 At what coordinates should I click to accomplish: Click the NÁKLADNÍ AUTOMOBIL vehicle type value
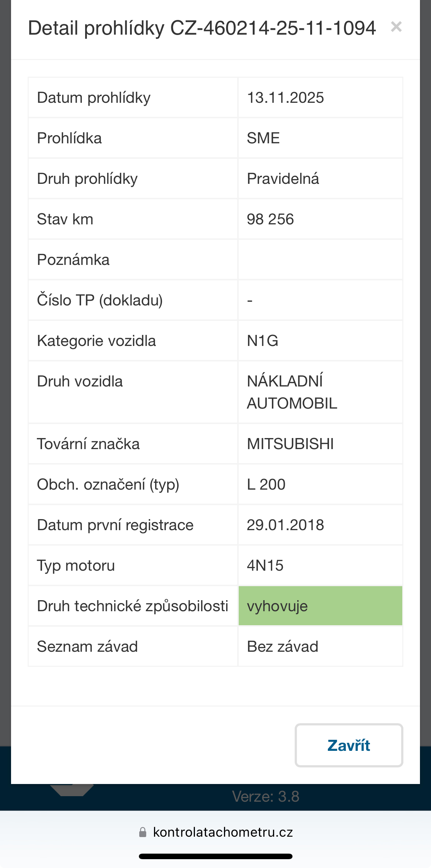pyautogui.click(x=292, y=392)
